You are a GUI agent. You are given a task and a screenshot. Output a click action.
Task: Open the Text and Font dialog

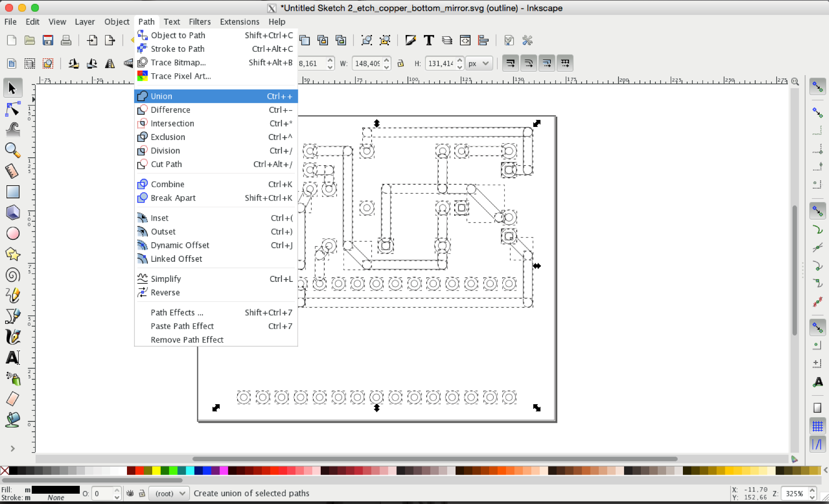pos(429,41)
